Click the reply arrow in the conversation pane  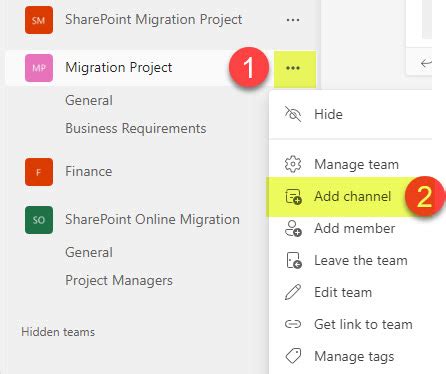[x=426, y=63]
